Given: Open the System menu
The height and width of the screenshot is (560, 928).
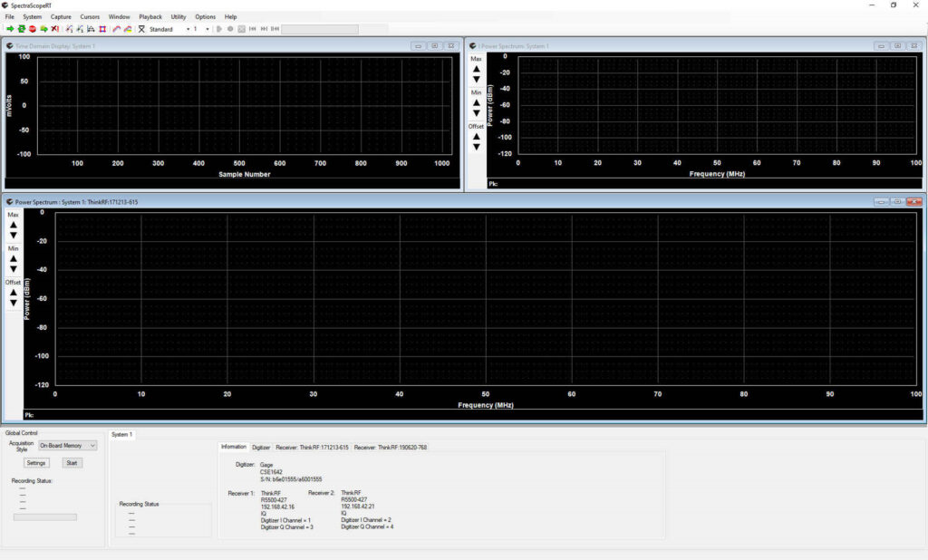Looking at the screenshot, I should pos(33,17).
